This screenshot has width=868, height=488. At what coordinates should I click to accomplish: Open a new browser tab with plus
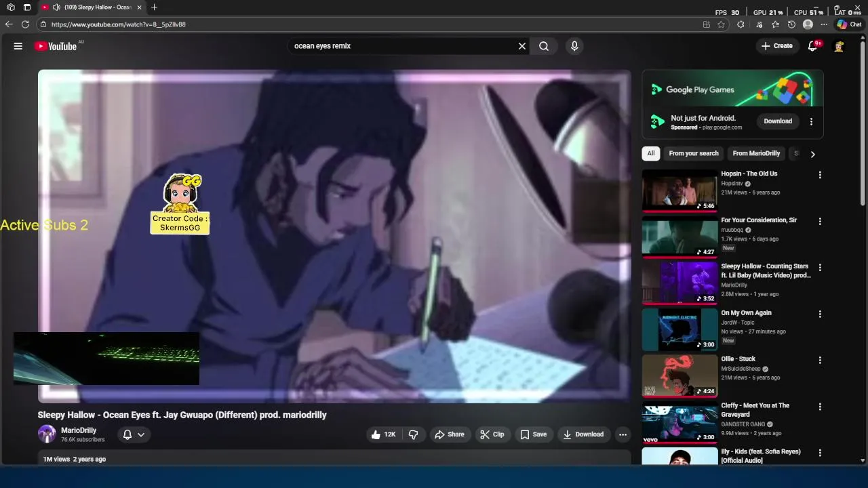(x=154, y=7)
